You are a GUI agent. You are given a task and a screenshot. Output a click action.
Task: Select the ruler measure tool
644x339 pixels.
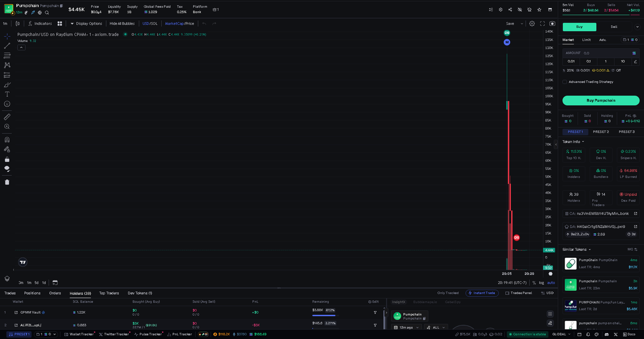[7, 117]
